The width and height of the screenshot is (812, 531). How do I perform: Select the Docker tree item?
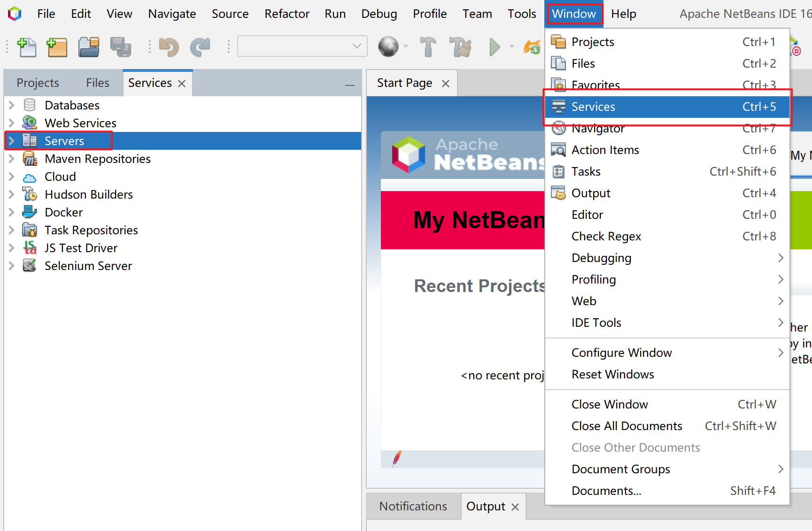pyautogui.click(x=64, y=212)
